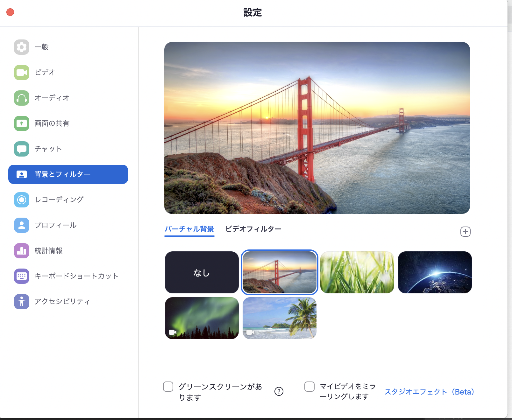Open the チャット chat bubble icon
The height and width of the screenshot is (420, 512).
click(x=22, y=149)
